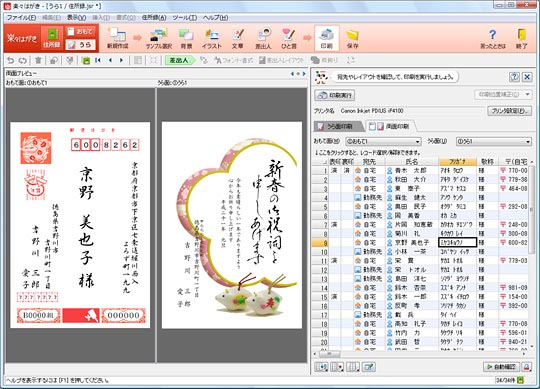Select the 背景 background tool
This screenshot has width=540, height=389.
(186, 38)
